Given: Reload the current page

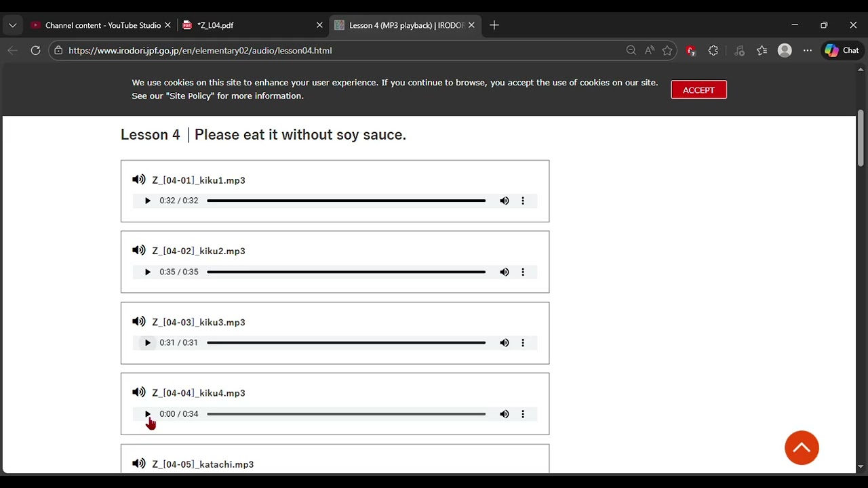Looking at the screenshot, I should pyautogui.click(x=35, y=50).
